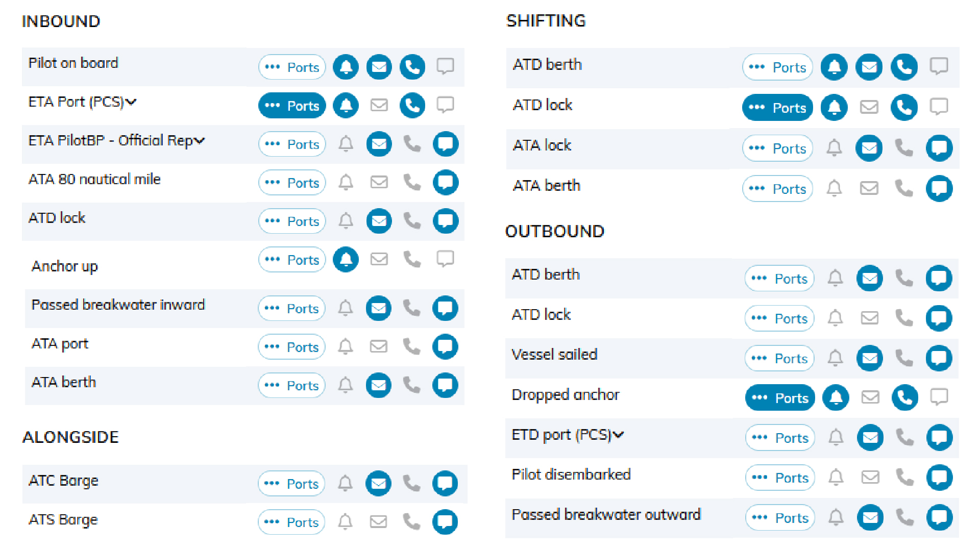
Task: Toggle email notification for Pilot on board
Action: click(379, 67)
